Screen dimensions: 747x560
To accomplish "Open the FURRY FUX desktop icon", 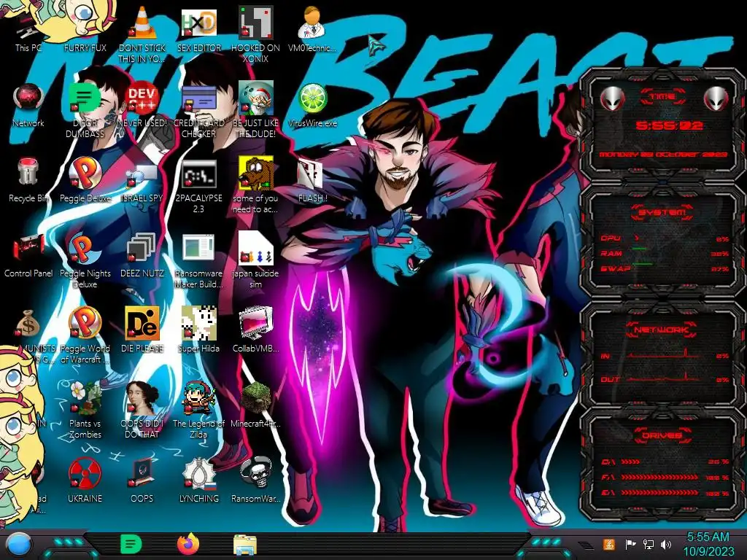I will 85,28.
